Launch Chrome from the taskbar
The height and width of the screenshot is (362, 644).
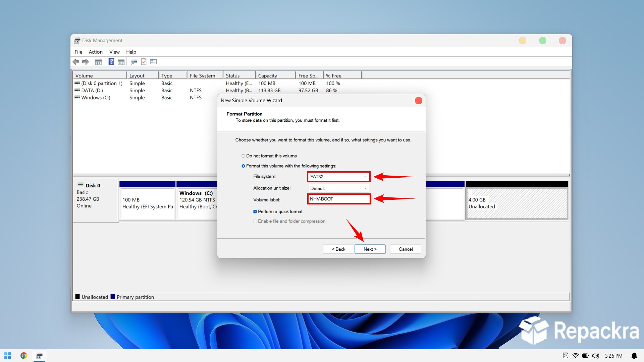pyautogui.click(x=23, y=356)
